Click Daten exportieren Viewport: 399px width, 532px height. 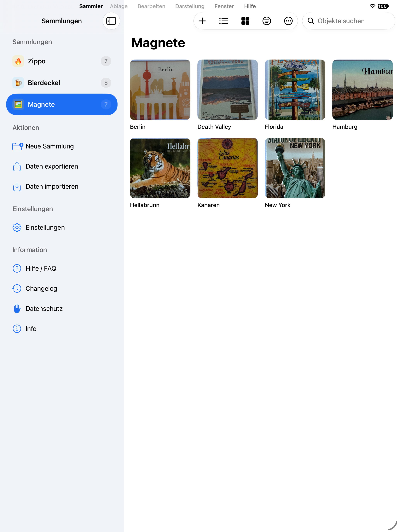(x=62, y=166)
